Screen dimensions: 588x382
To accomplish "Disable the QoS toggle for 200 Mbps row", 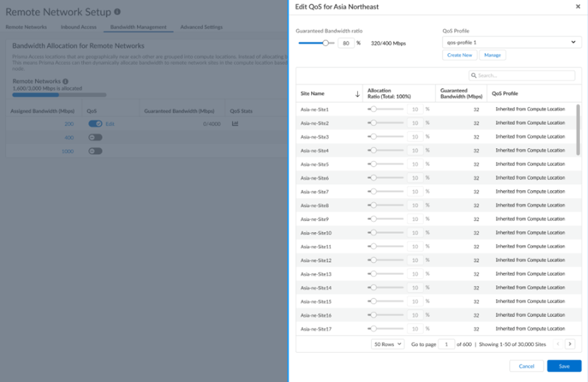I will coord(95,124).
